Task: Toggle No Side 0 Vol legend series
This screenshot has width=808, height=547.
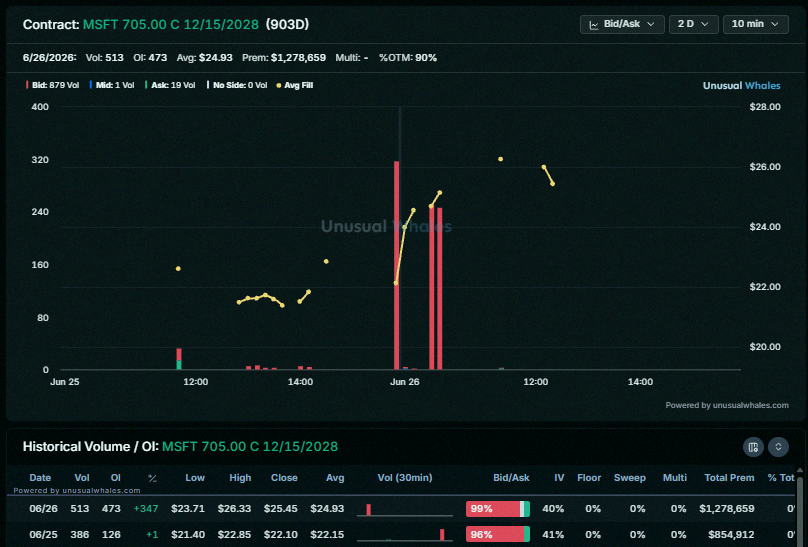Action: point(237,86)
